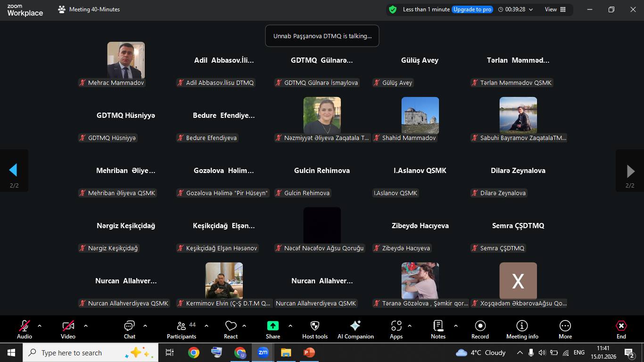The image size is (644, 362).
Task: Open the View layout dropdown
Action: [x=555, y=9]
